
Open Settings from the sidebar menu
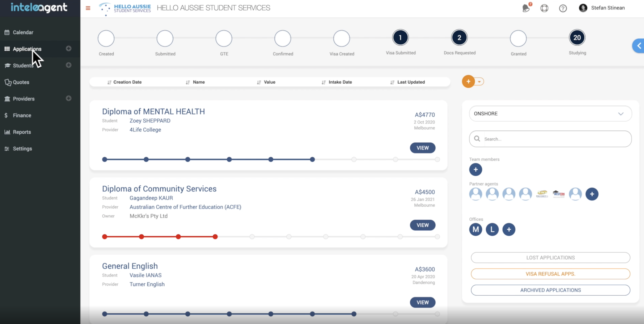[x=22, y=149]
